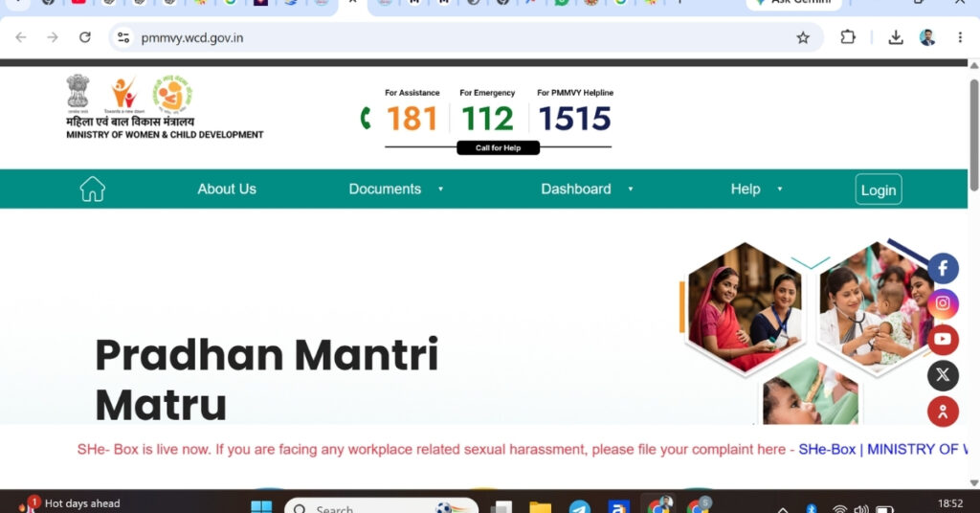Open the 18:52 taskbar clock
This screenshot has width=980, height=513.
click(950, 503)
